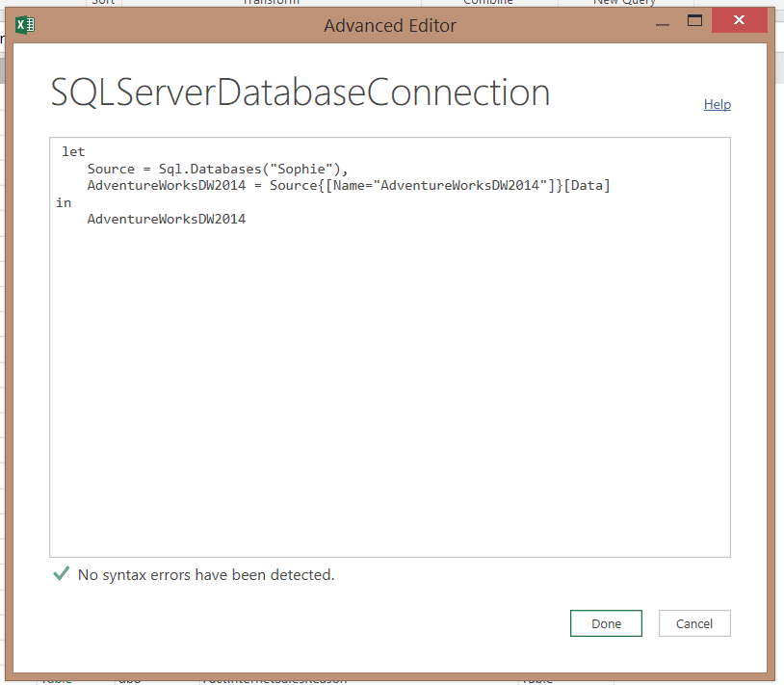This screenshot has height=685, width=784.
Task: Click the Combine group label in ribbon
Action: (x=487, y=3)
